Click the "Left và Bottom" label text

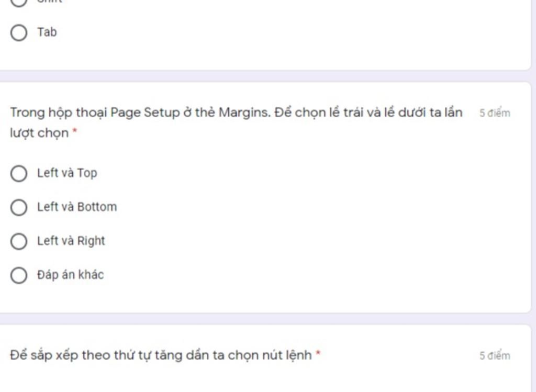[77, 207]
